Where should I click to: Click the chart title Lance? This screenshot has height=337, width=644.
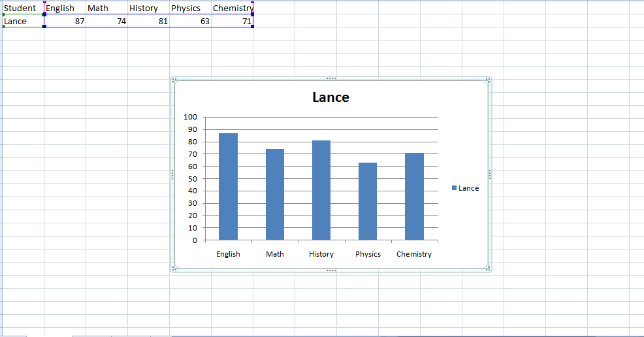pyautogui.click(x=330, y=97)
